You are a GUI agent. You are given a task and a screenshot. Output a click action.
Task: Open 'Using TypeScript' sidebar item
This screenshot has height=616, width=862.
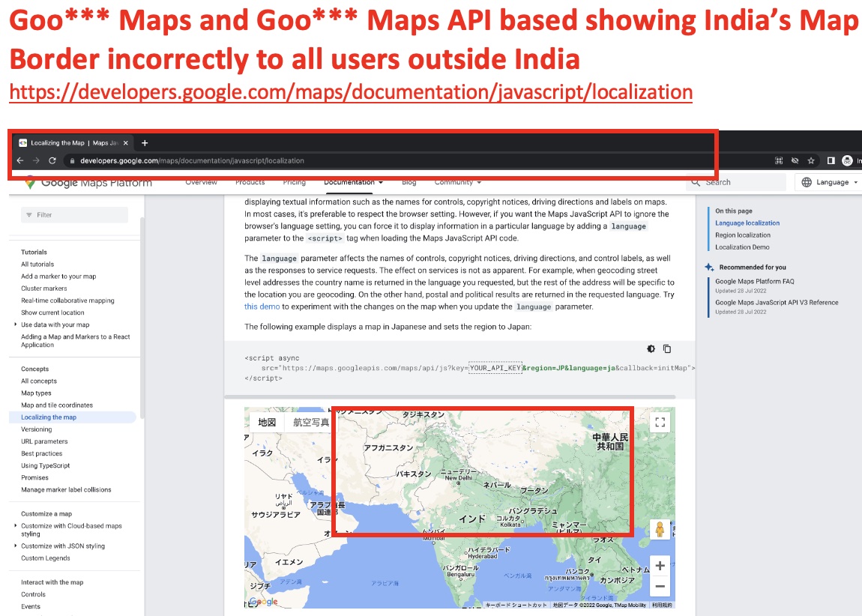[x=46, y=466]
